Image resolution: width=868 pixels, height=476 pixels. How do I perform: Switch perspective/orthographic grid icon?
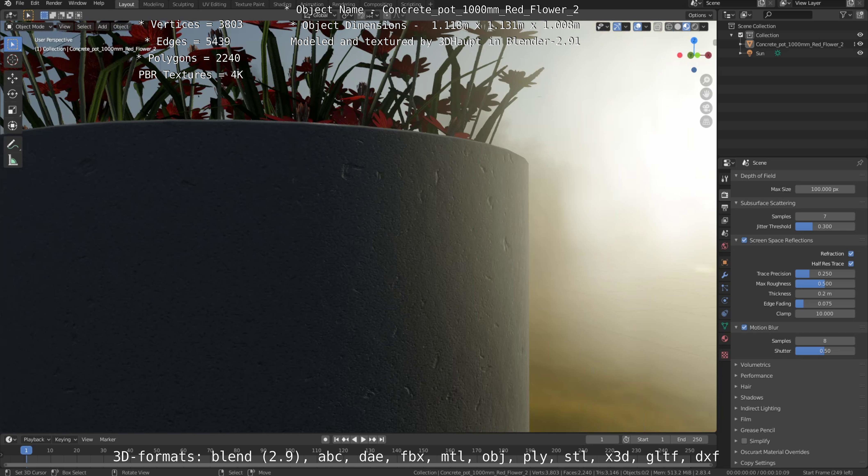click(x=706, y=122)
